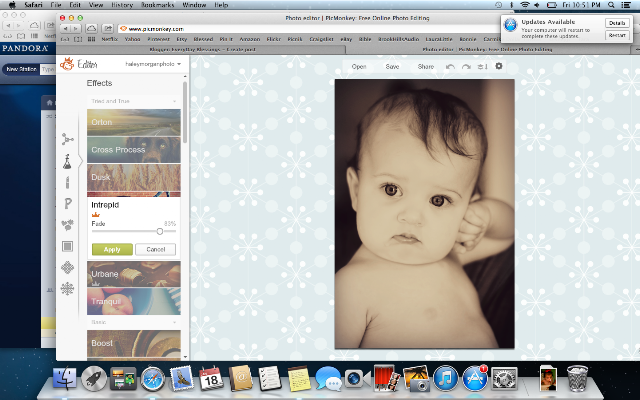The width and height of the screenshot is (640, 400).
Task: Open the bookmarks book icon in bookmarks bar
Action: coord(78,39)
